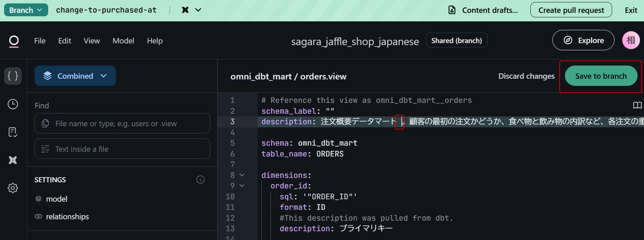Viewport: 644px width, 240px height.
Task: Open the model IDE curly braces icon
Action: 13,76
